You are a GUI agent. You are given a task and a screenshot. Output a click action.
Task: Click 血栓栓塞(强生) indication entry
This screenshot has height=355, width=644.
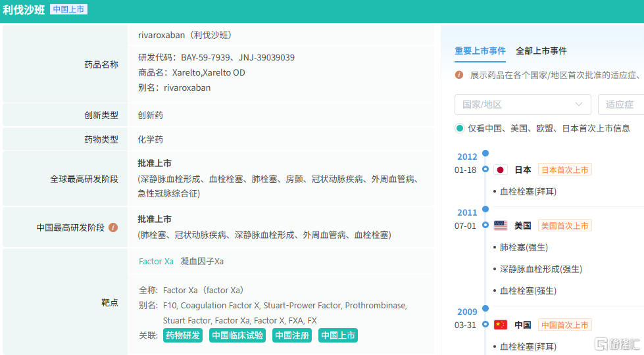click(x=528, y=291)
